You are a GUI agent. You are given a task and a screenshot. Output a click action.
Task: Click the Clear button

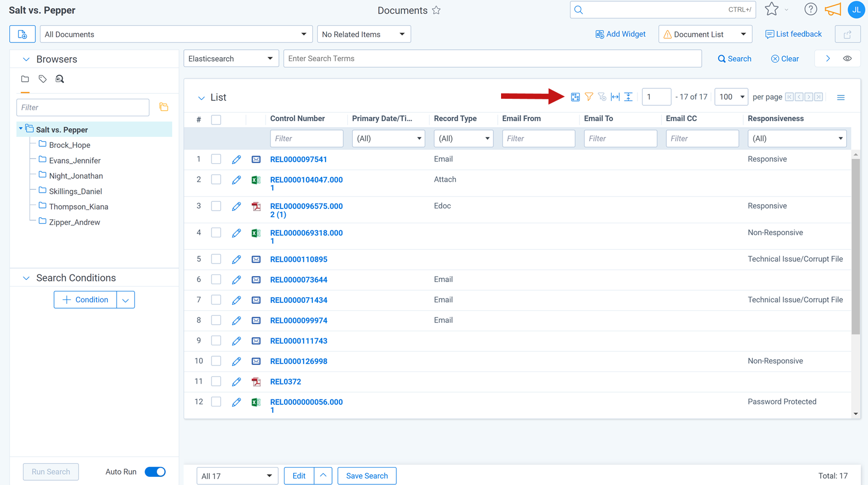pyautogui.click(x=785, y=59)
